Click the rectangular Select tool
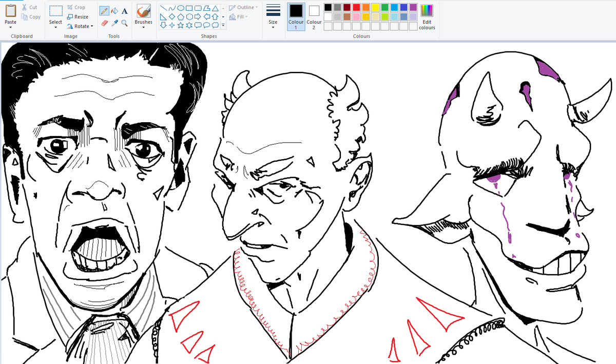This screenshot has width=616, height=364. (56, 11)
